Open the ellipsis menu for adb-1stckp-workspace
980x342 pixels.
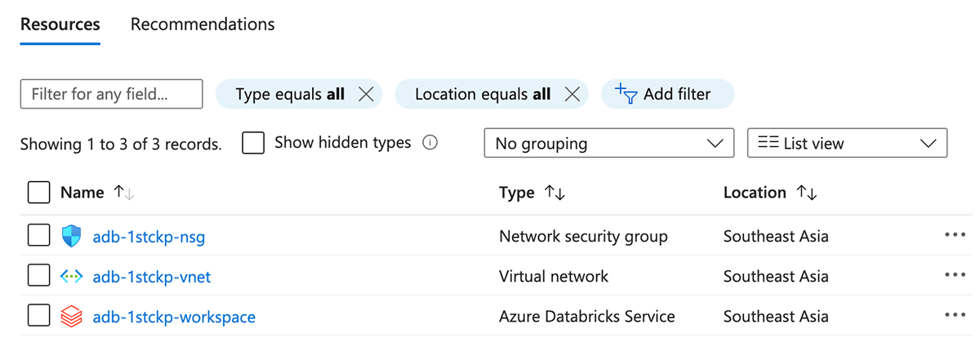[x=954, y=316]
